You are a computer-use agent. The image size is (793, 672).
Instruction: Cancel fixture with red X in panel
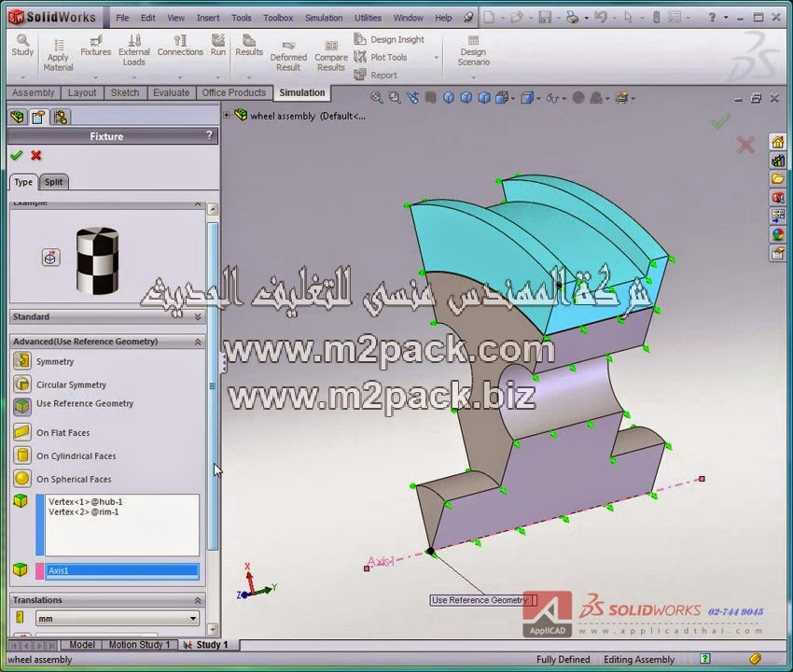[35, 155]
